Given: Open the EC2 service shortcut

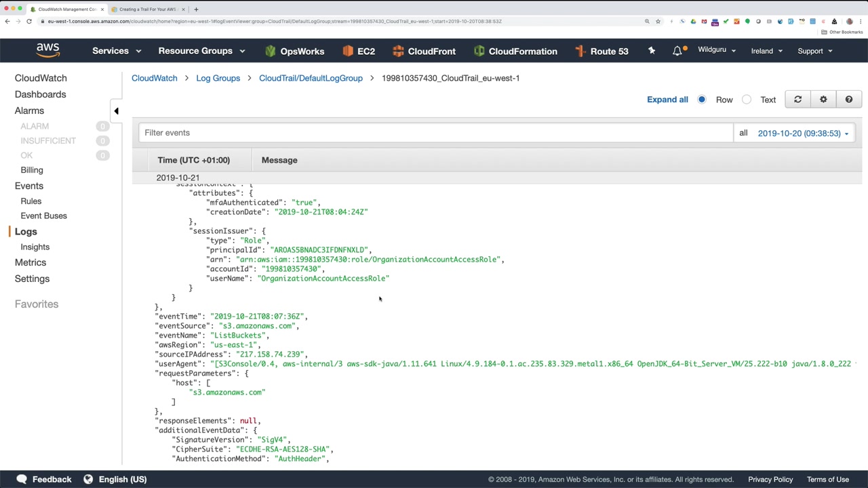Looking at the screenshot, I should tap(359, 51).
